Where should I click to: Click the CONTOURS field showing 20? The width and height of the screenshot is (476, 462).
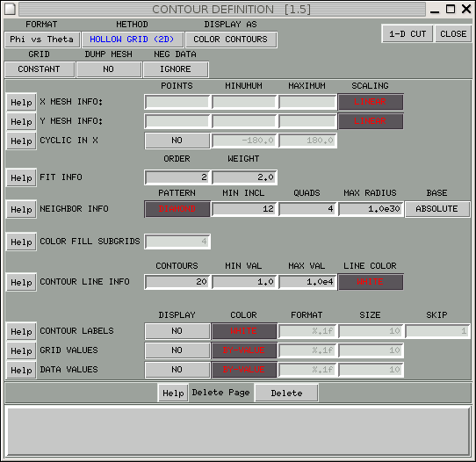(177, 282)
